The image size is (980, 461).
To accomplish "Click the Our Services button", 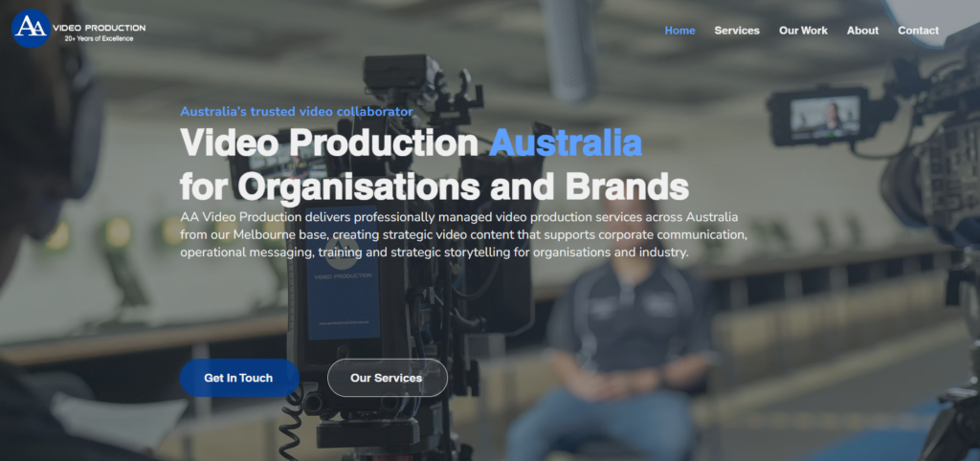I will 387,378.
